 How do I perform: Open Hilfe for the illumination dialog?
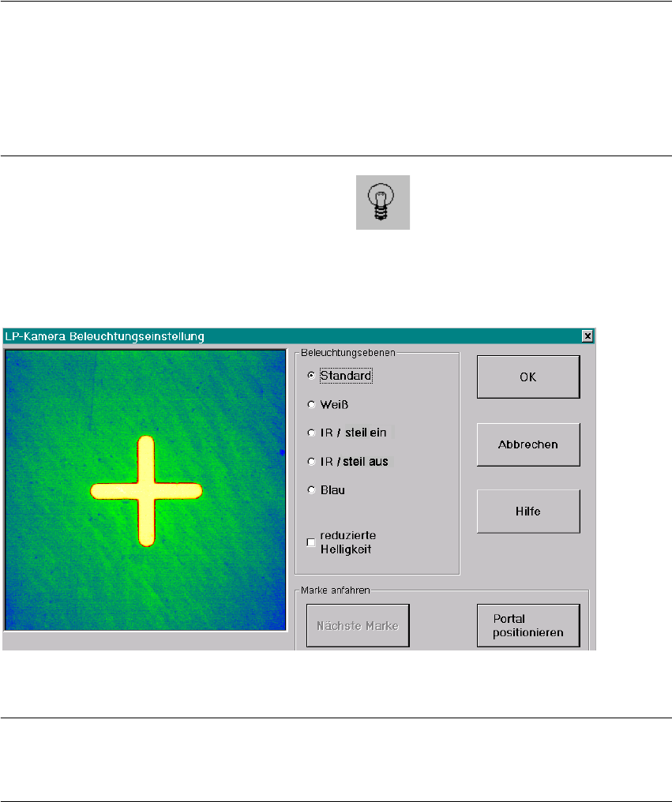pos(528,512)
